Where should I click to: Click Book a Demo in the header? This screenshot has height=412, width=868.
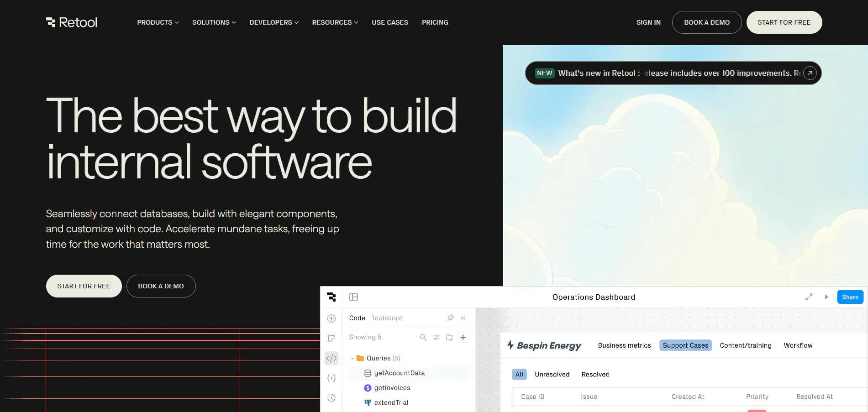tap(707, 22)
